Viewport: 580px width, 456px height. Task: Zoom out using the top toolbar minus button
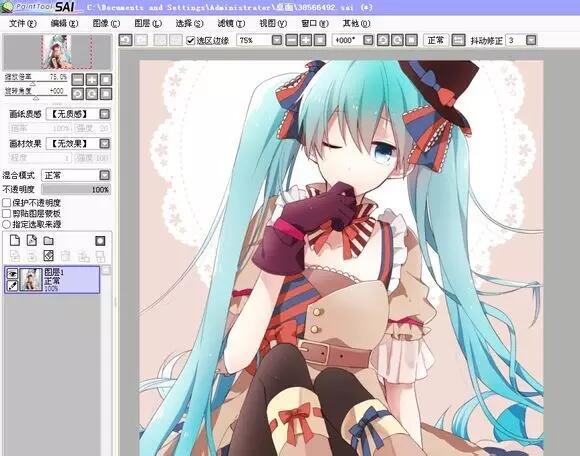click(291, 40)
